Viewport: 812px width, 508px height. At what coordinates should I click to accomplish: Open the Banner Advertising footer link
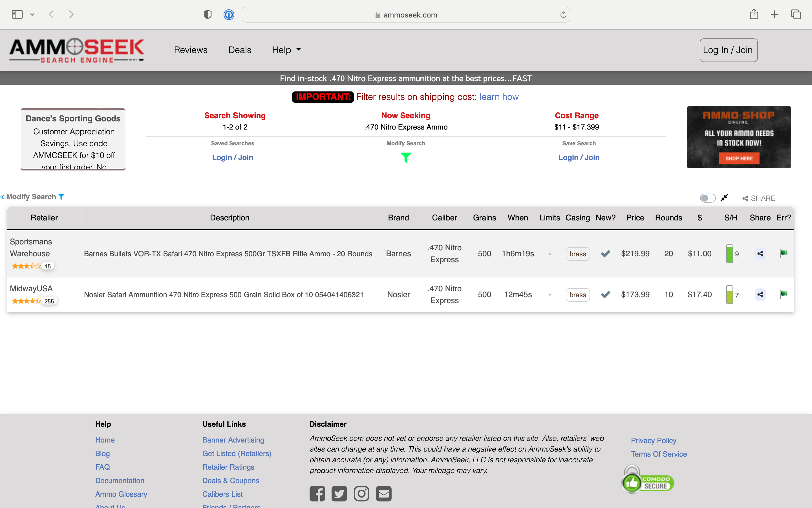pos(233,440)
